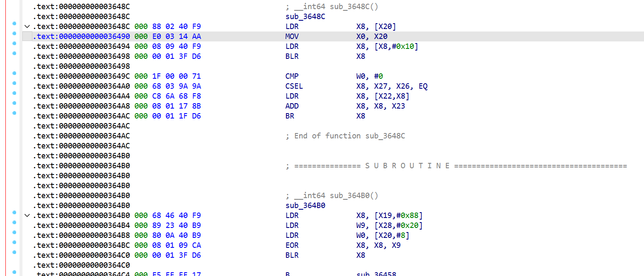Click the breakpoint dot beside LDR X8, [X22,X8]
The image size is (644, 276).
coord(15,93)
